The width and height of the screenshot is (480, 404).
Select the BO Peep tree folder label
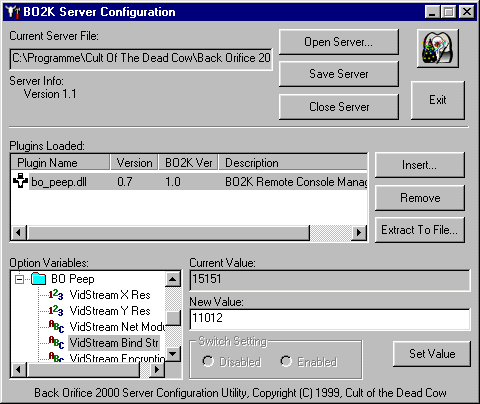click(73, 279)
